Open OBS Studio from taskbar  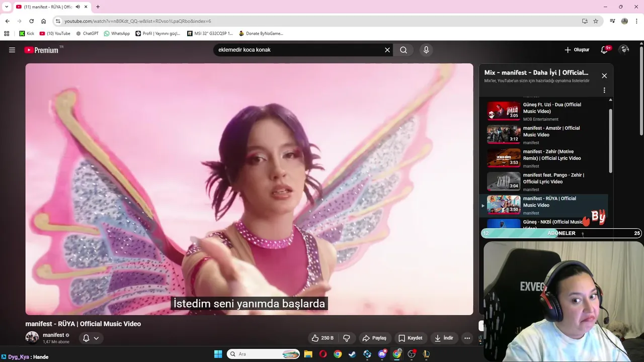coord(412,354)
